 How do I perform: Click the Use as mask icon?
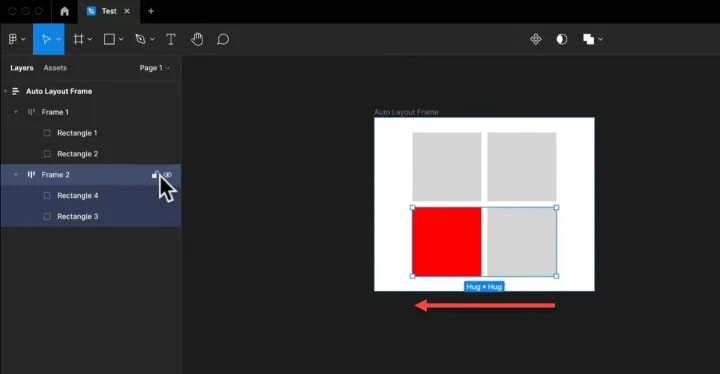(x=562, y=40)
